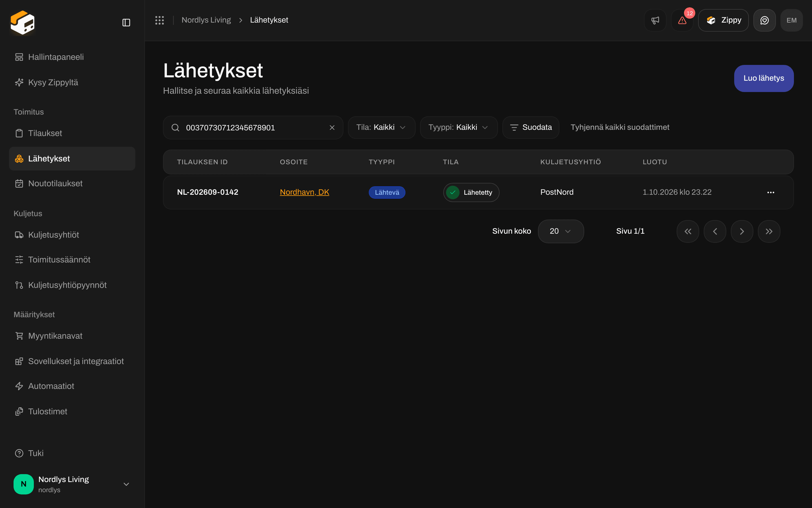812x508 pixels.
Task: Click the date 1.10.2026 klo 23.22
Action: pyautogui.click(x=677, y=192)
